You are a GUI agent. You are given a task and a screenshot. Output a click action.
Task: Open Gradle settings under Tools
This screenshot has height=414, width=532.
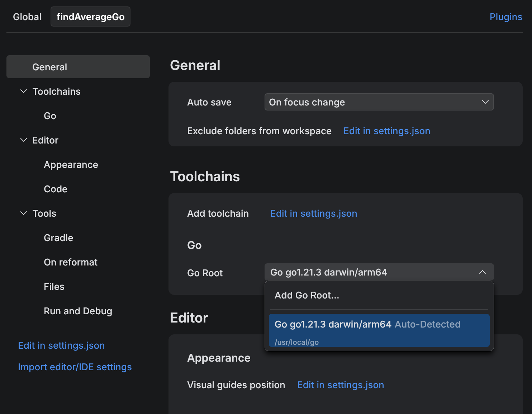pos(58,237)
